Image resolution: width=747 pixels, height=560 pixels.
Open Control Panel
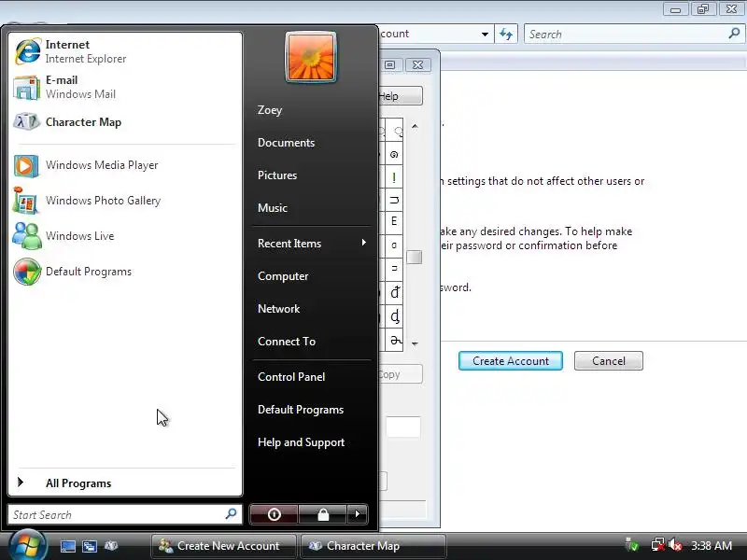(x=291, y=377)
